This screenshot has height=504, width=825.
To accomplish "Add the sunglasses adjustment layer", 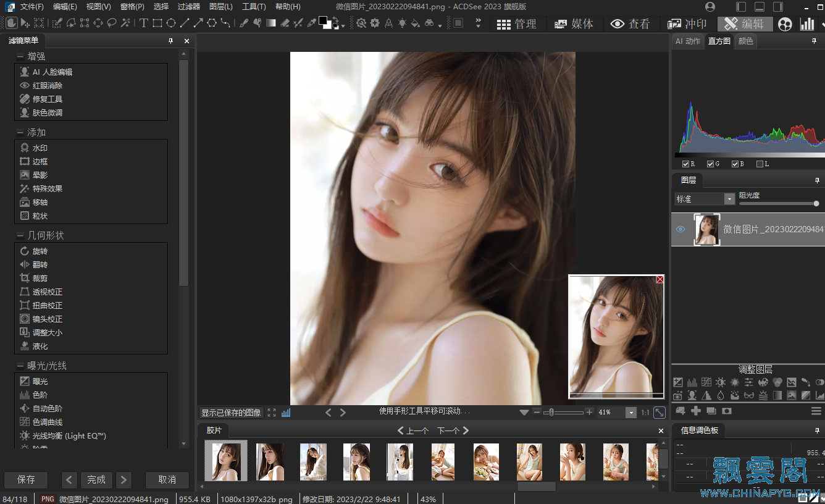I will click(749, 395).
